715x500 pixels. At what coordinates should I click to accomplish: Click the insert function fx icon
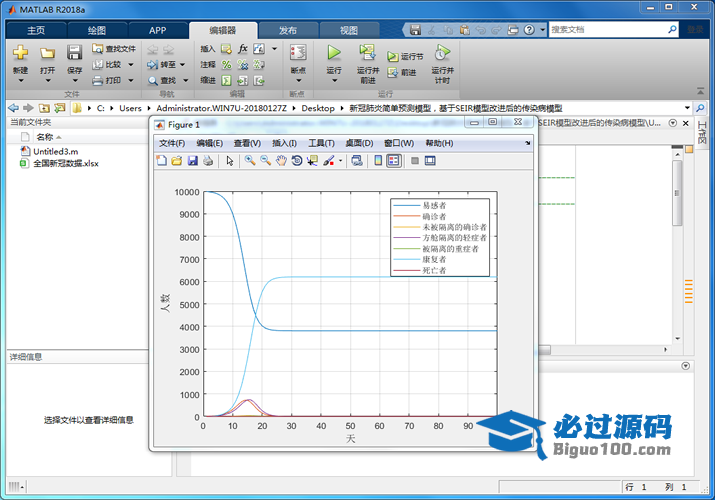pyautogui.click(x=243, y=48)
